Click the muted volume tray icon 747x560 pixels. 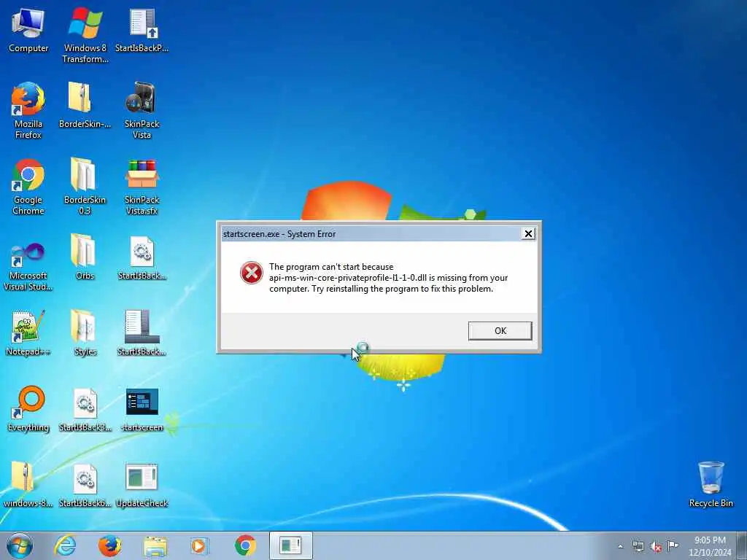656,546
